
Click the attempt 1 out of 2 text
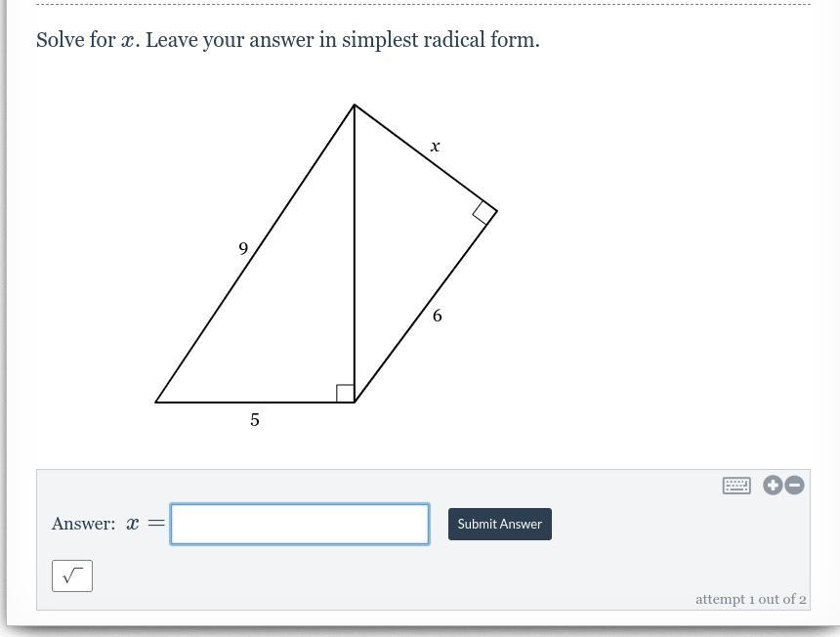point(750,599)
